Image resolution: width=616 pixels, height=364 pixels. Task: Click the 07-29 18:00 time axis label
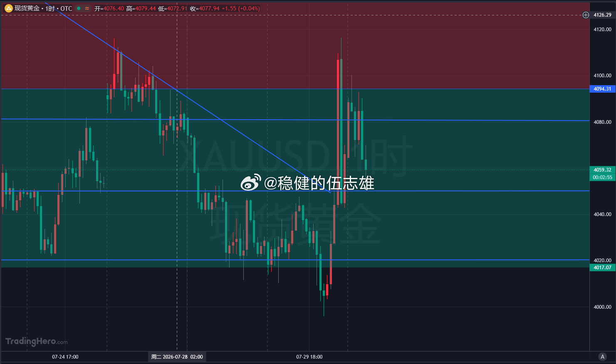[309, 357]
